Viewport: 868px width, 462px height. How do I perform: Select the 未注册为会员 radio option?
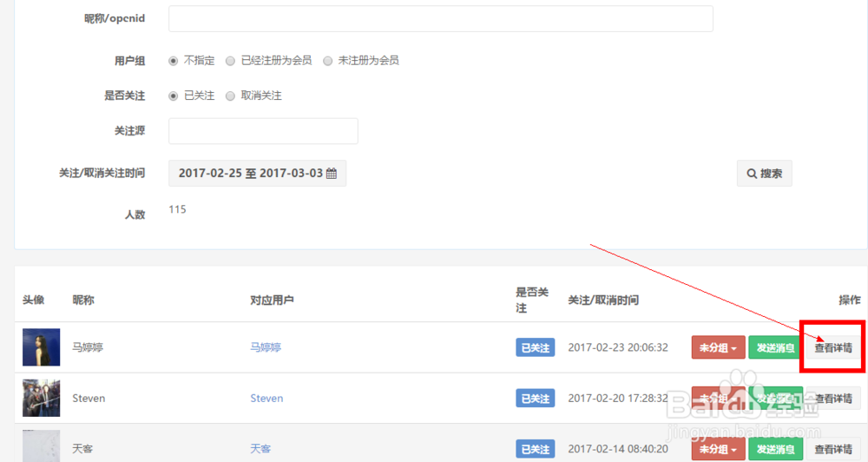pyautogui.click(x=328, y=61)
